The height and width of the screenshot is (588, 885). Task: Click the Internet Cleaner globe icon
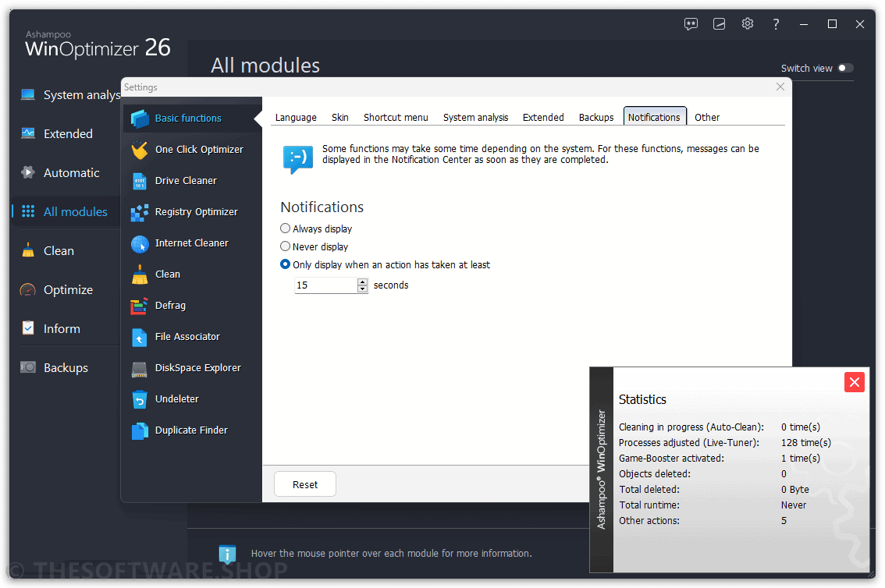[x=140, y=243]
